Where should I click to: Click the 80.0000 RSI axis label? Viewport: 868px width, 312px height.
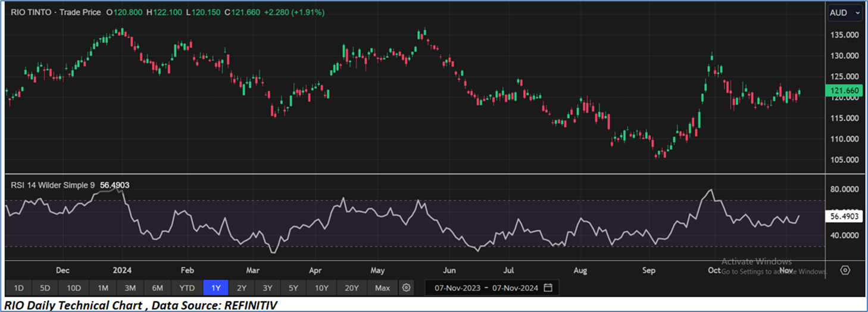click(844, 189)
